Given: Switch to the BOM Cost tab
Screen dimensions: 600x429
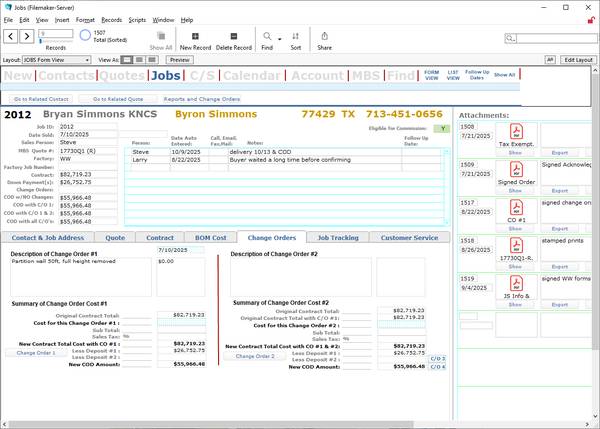Looking at the screenshot, I should coord(209,238).
